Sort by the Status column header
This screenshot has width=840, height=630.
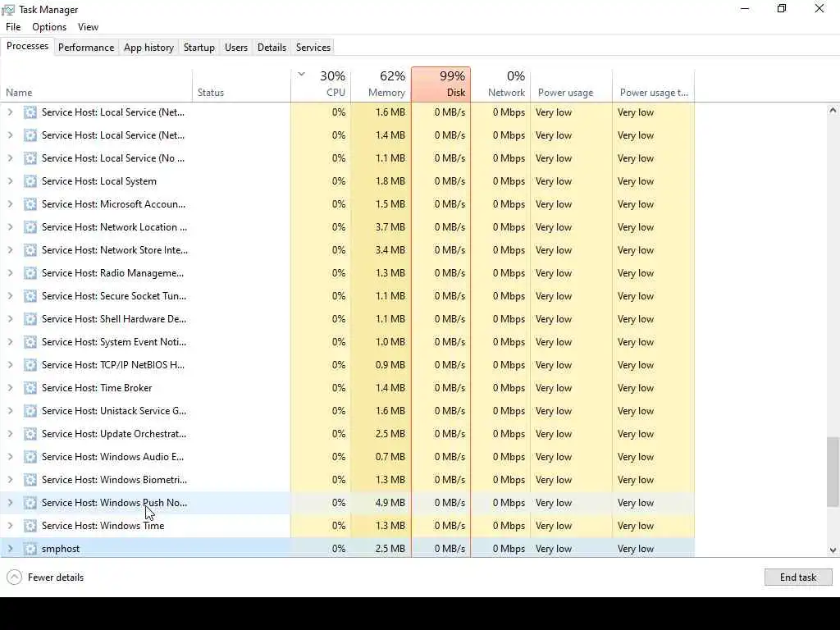242,84
